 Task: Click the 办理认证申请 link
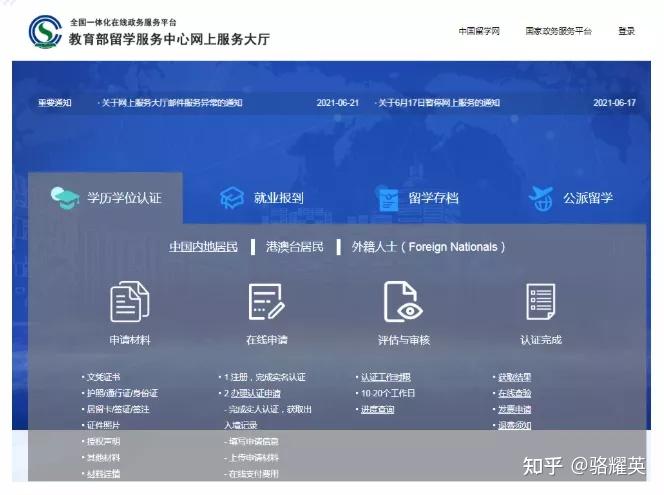point(255,393)
